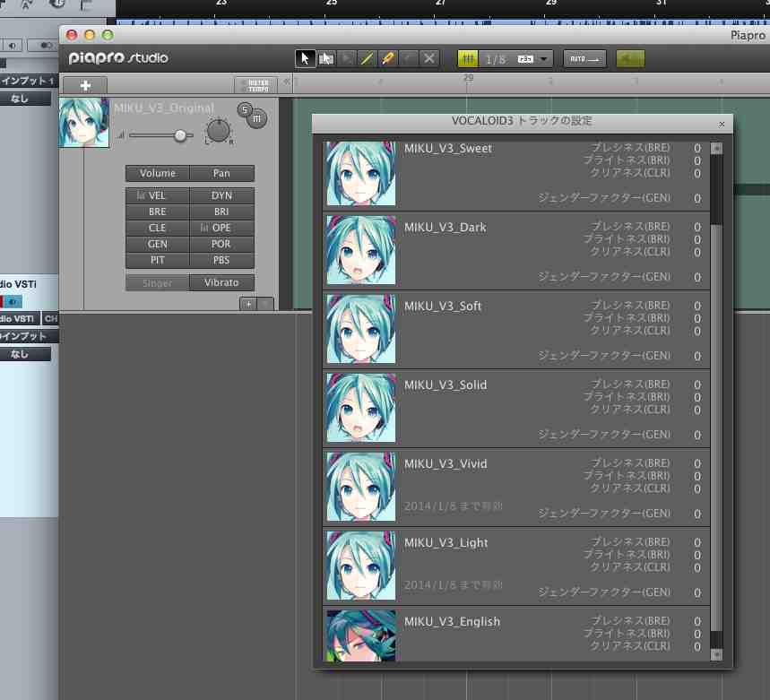The image size is (770, 700).
Task: Open the 1/8 quantize dropdown arrow
Action: point(543,59)
